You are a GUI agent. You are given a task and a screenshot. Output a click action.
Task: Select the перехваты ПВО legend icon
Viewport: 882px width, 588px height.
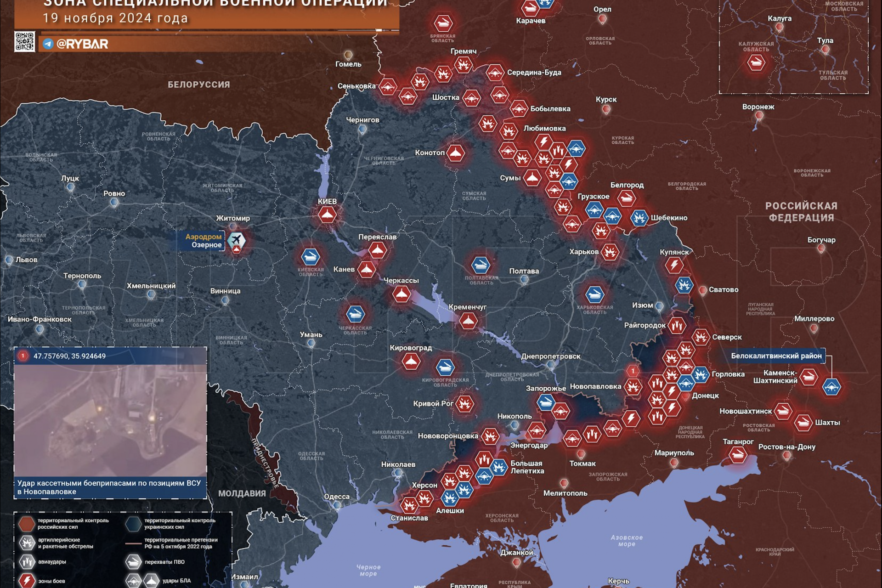click(134, 562)
